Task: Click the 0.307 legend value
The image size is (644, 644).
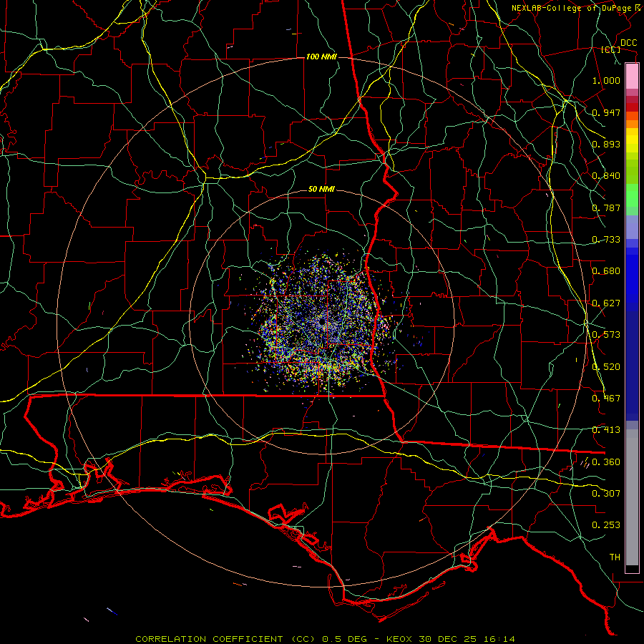Action: 606,494
